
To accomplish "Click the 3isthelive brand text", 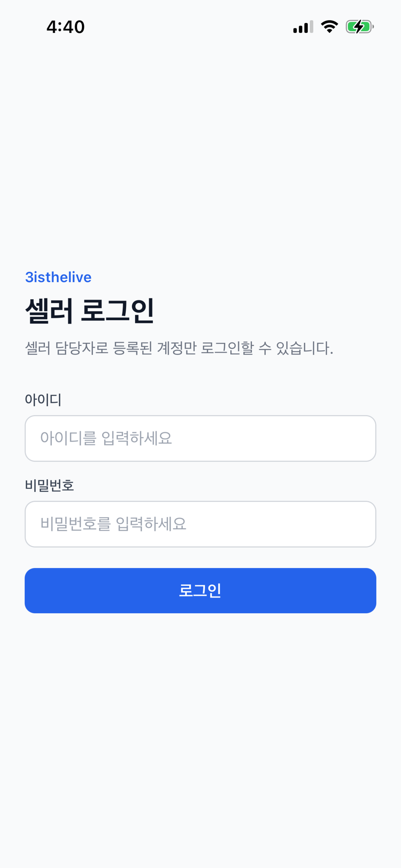I will (x=58, y=277).
